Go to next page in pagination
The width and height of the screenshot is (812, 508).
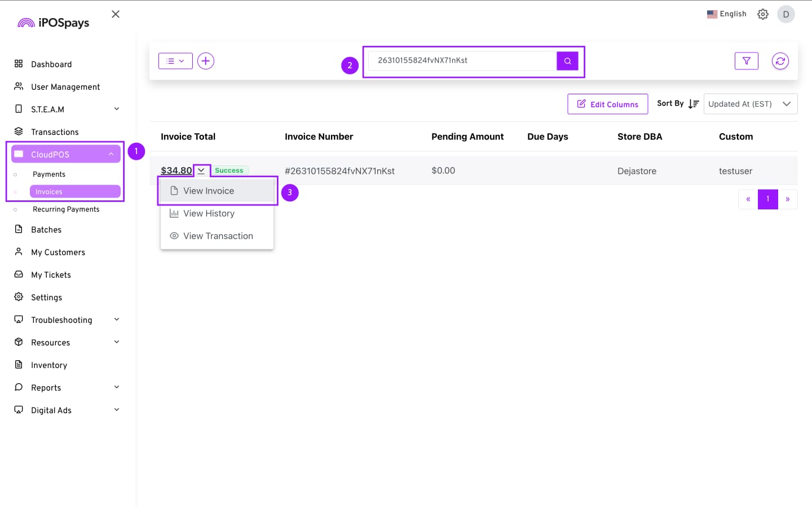click(x=787, y=199)
